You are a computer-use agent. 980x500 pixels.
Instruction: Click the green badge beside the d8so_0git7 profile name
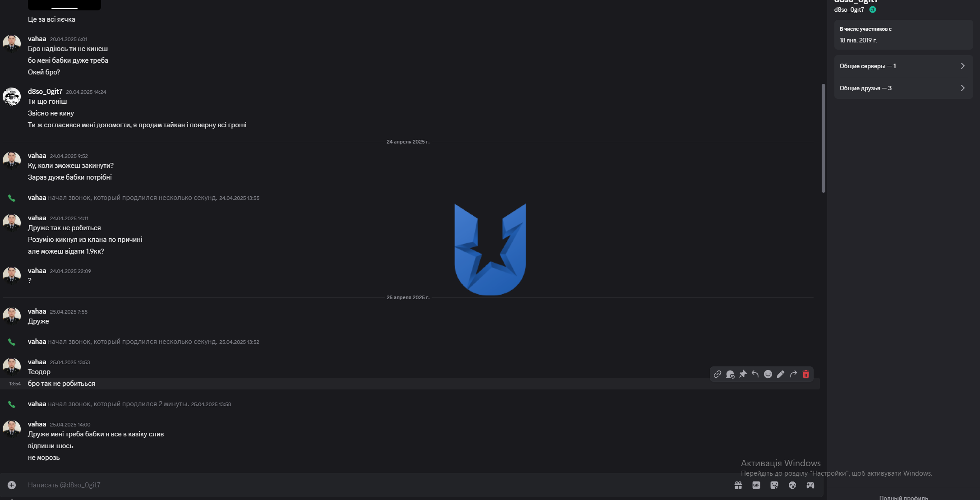[873, 9]
